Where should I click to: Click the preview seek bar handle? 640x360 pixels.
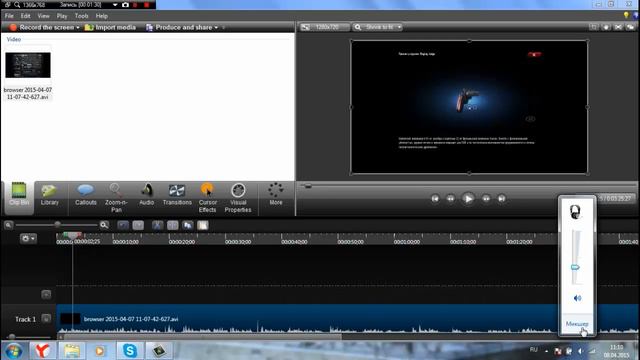click(x=308, y=186)
